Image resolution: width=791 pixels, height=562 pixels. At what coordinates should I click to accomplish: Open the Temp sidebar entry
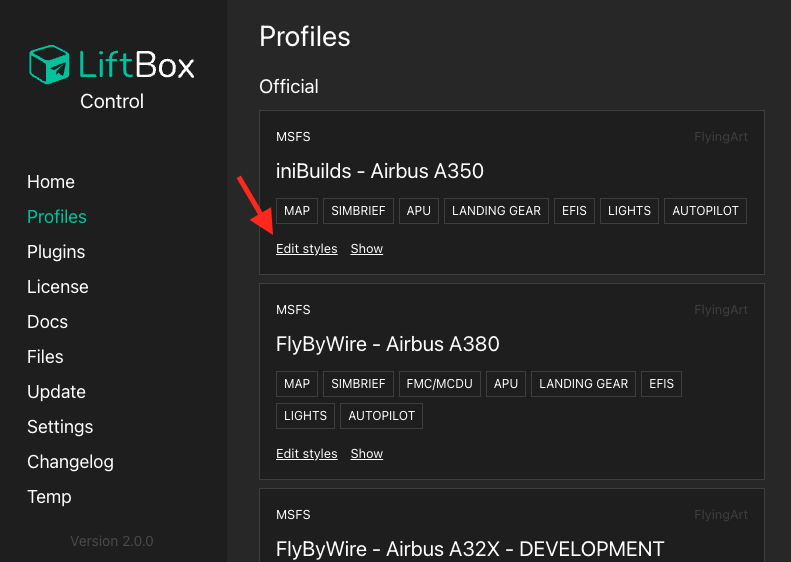[49, 497]
